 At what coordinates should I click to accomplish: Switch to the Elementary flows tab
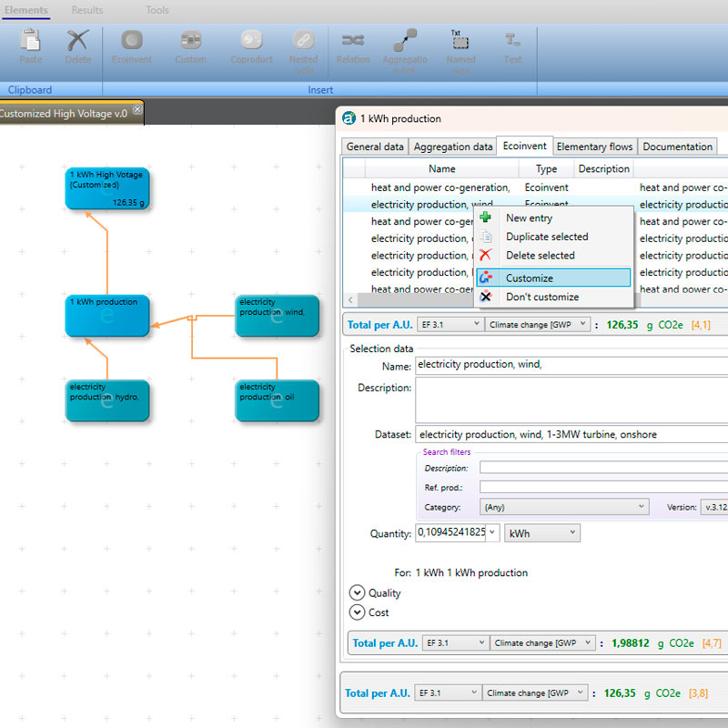[x=594, y=147]
